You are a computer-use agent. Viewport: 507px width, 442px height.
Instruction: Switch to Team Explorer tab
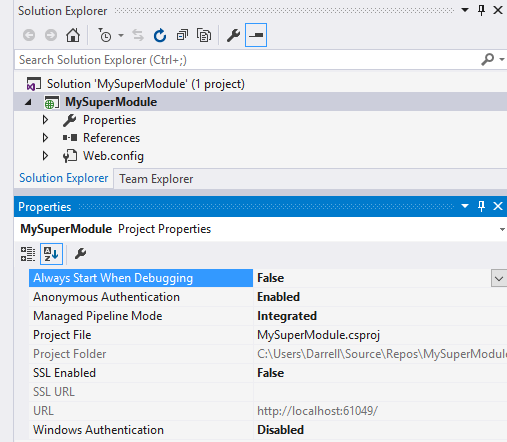pos(156,179)
